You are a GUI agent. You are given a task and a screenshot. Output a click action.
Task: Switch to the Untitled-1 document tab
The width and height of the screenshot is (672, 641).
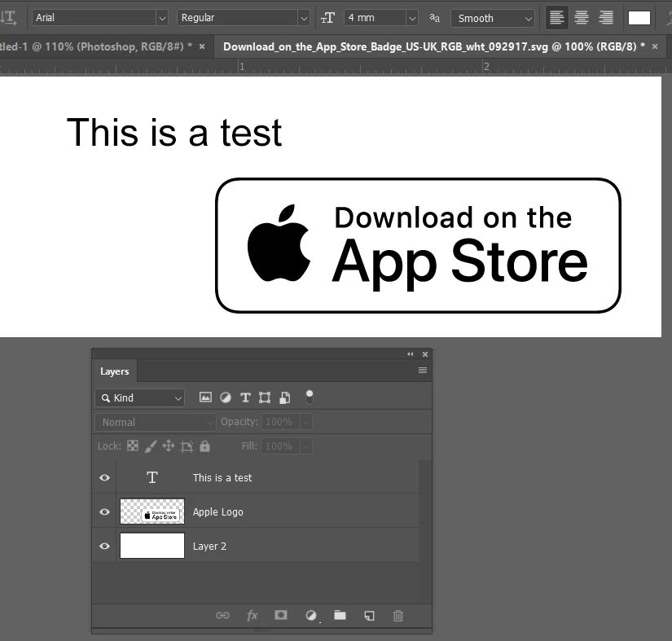[x=95, y=46]
